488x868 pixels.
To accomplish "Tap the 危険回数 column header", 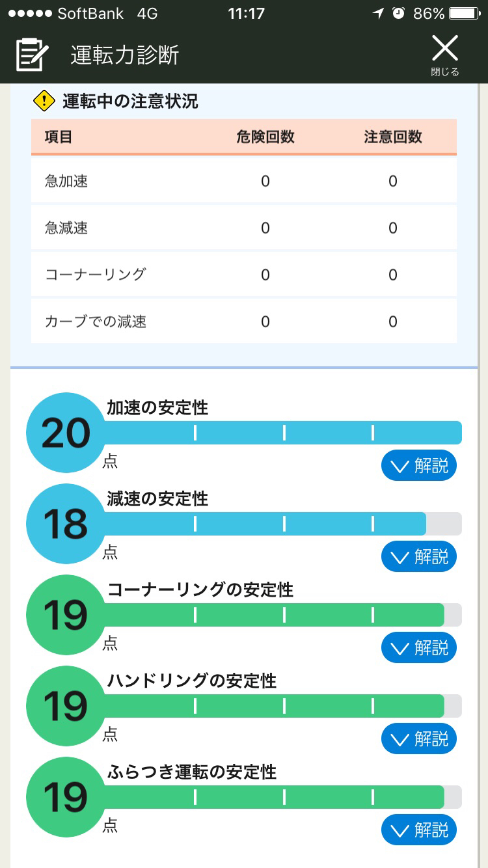I will pos(265,137).
